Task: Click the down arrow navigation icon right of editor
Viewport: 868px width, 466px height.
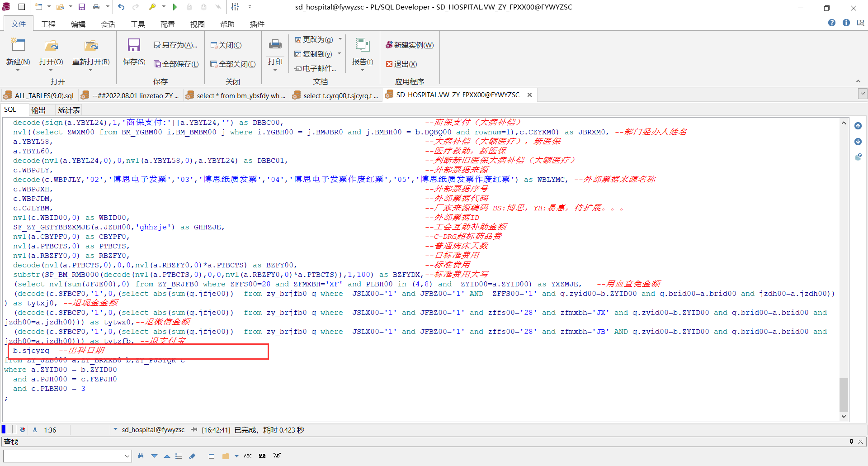Action: coord(858,142)
